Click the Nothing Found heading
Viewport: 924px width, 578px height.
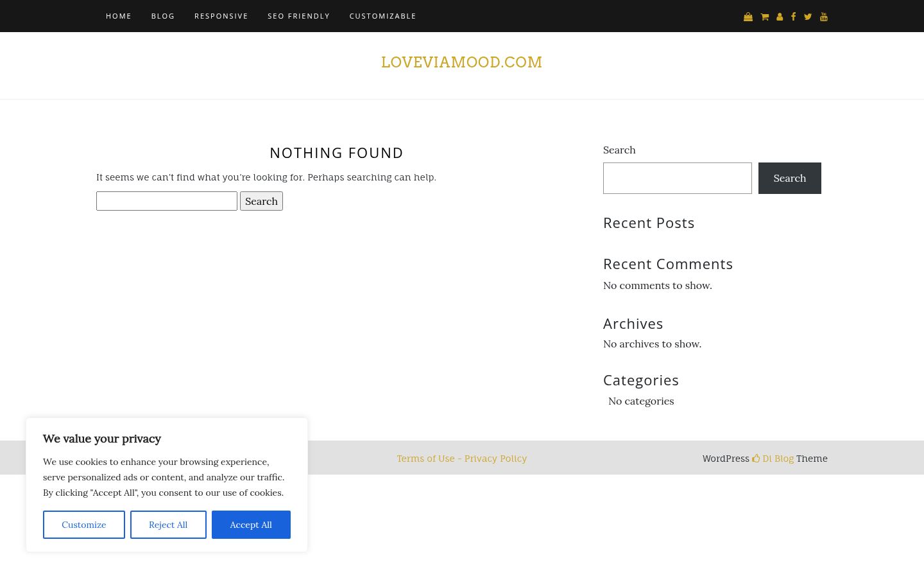pos(336,153)
